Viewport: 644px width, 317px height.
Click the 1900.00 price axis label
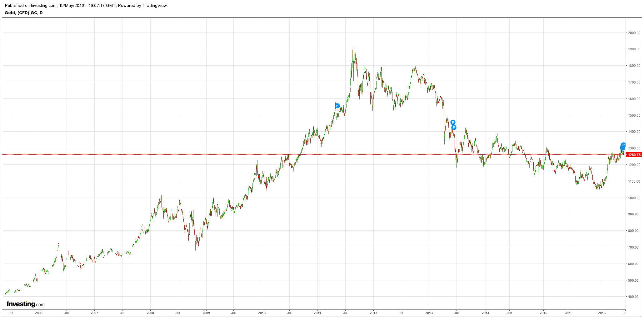634,49
